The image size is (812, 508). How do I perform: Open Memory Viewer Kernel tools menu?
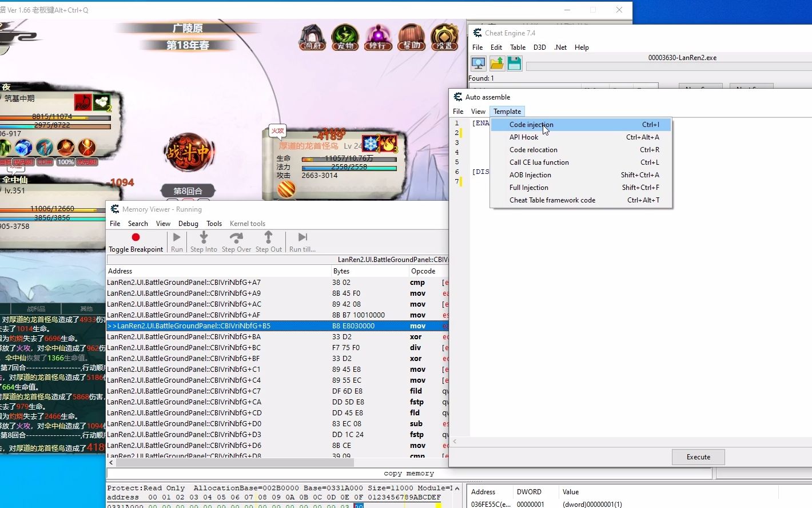248,224
